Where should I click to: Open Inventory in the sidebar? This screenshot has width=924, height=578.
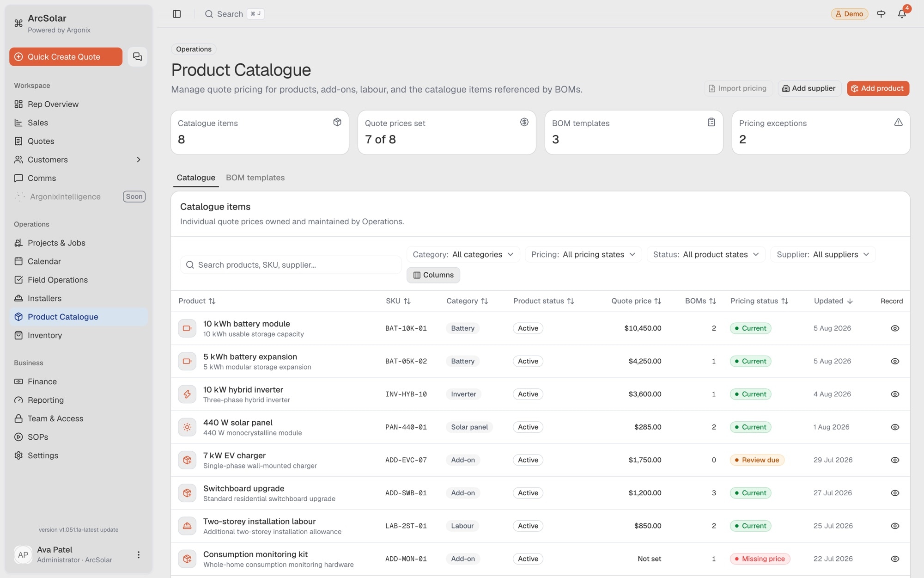click(x=79, y=335)
